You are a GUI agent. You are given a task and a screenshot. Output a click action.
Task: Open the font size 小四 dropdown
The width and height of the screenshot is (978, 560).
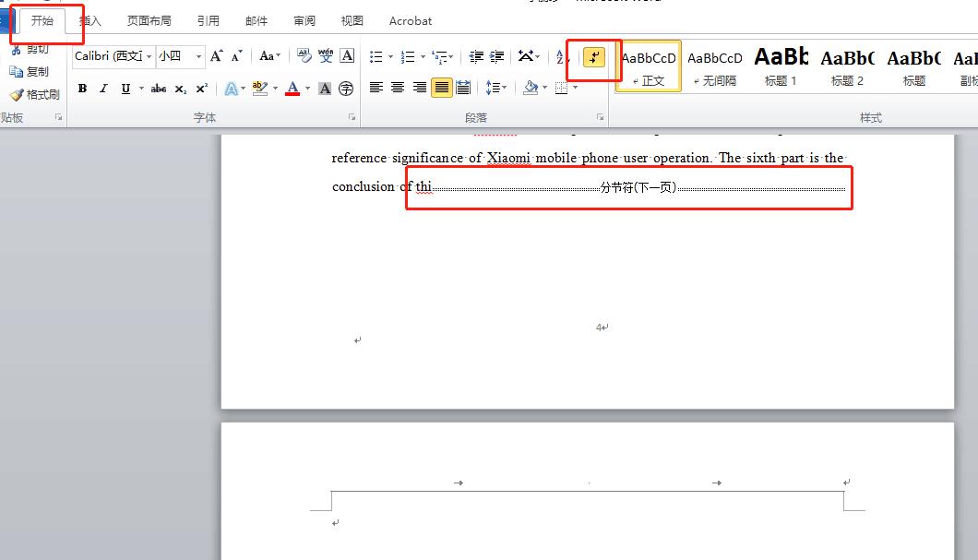(198, 57)
